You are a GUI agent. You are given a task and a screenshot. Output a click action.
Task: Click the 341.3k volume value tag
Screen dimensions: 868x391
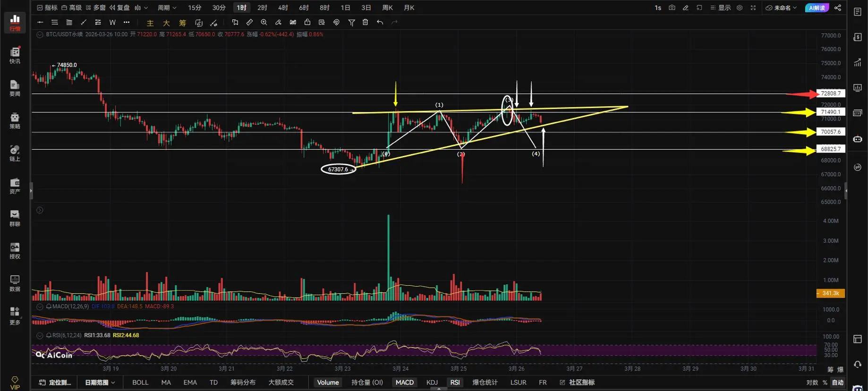[831, 293]
